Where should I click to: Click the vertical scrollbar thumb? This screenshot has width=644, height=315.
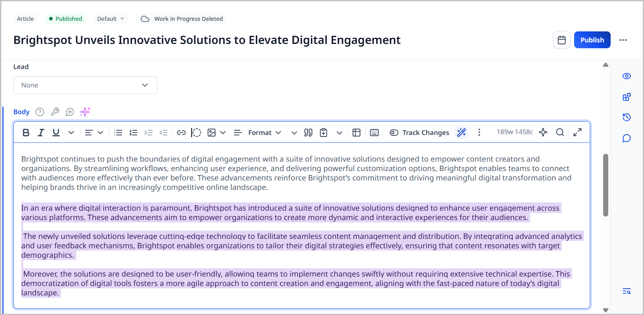click(x=606, y=184)
